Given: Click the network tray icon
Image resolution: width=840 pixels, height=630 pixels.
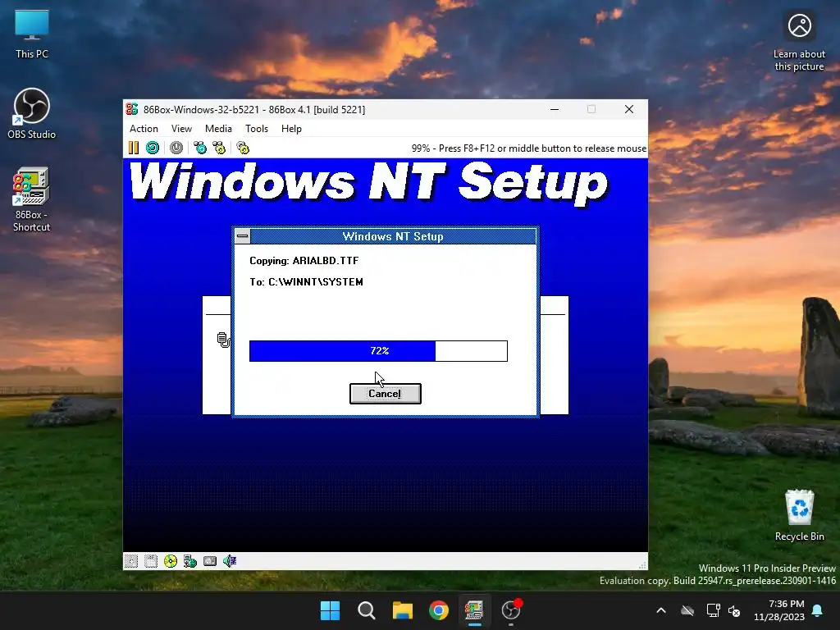Looking at the screenshot, I should [713, 610].
